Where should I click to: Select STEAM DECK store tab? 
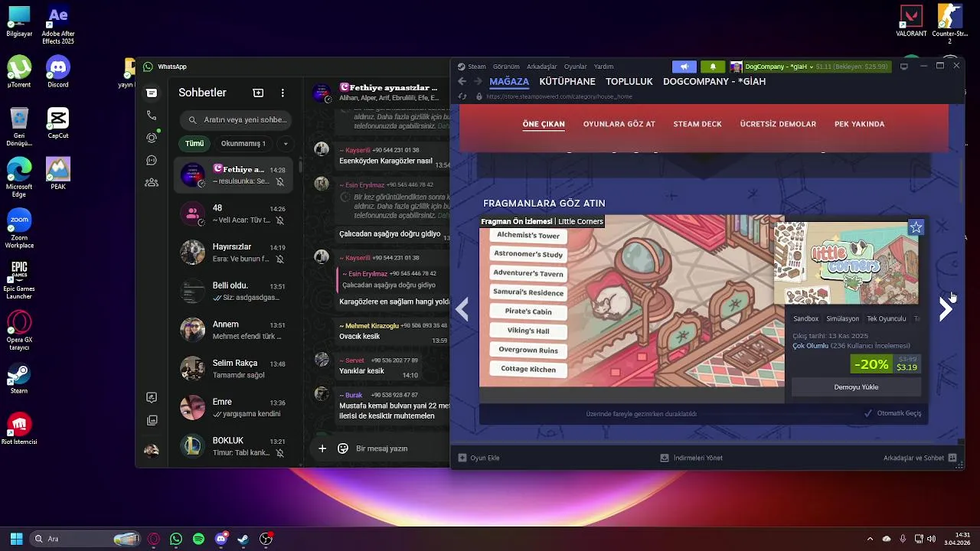tap(697, 124)
